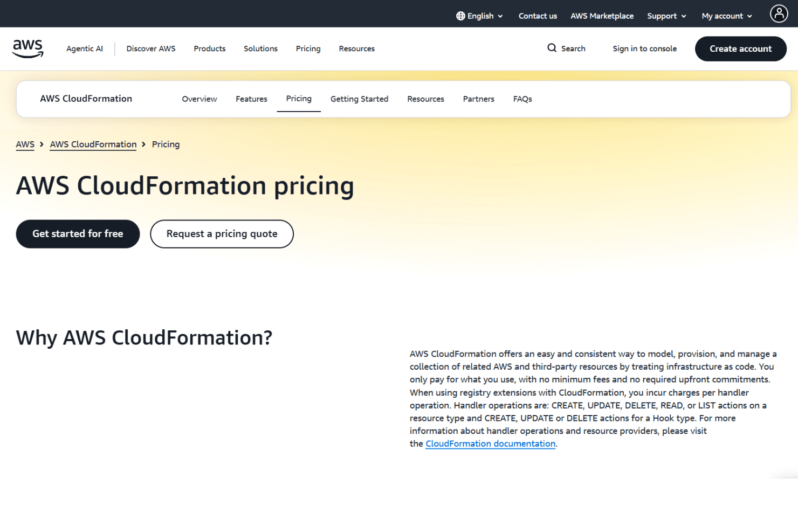Viewport: 798px width, 532px height.
Task: Select the CloudFormation Pricing tab
Action: pos(299,99)
